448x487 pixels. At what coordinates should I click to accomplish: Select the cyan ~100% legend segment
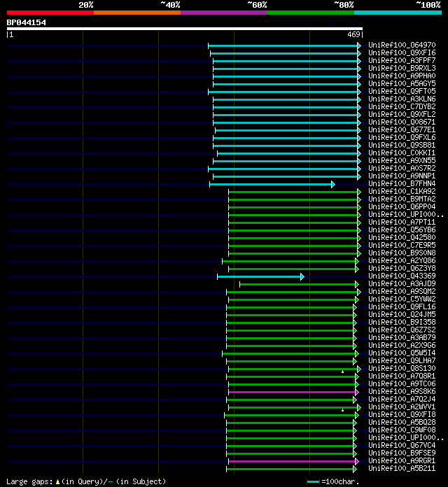pyautogui.click(x=398, y=13)
